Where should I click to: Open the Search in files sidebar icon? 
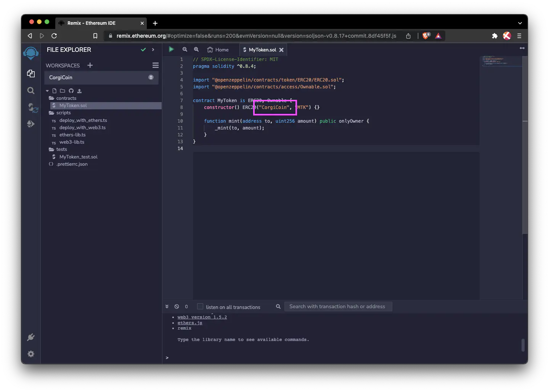31,91
